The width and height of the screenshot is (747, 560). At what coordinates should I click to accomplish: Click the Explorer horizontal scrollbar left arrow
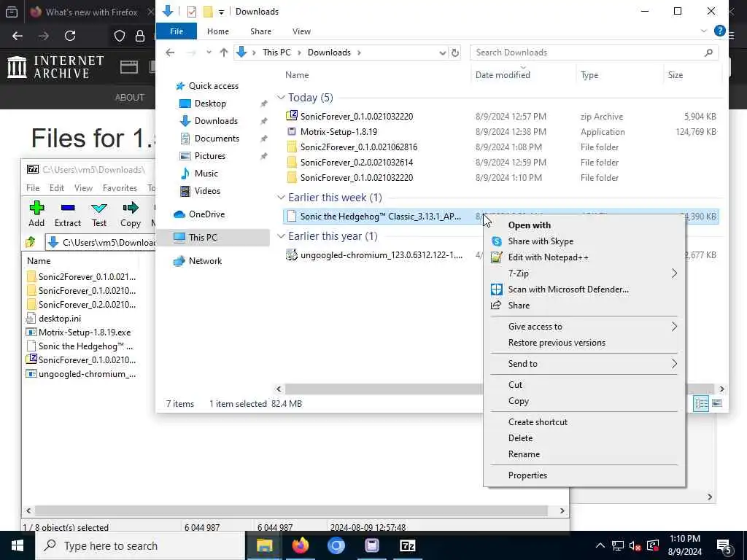[x=279, y=389]
